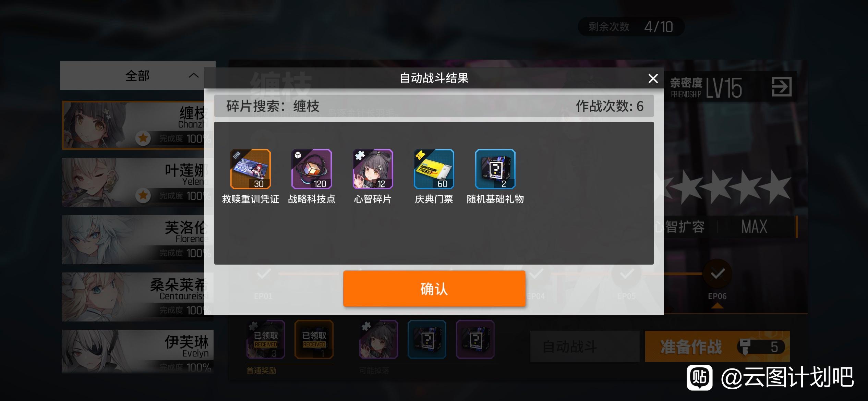Select 缠枝 Chanzhi in the character list
Screen dimensions: 868x401
click(137, 125)
